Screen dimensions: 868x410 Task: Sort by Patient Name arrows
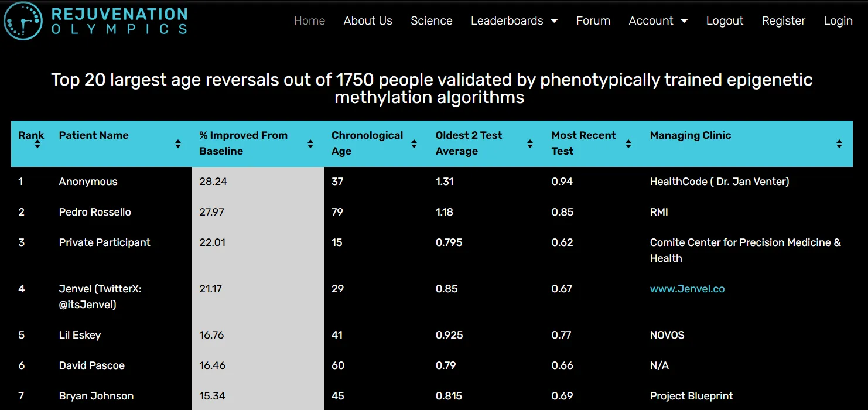178,144
